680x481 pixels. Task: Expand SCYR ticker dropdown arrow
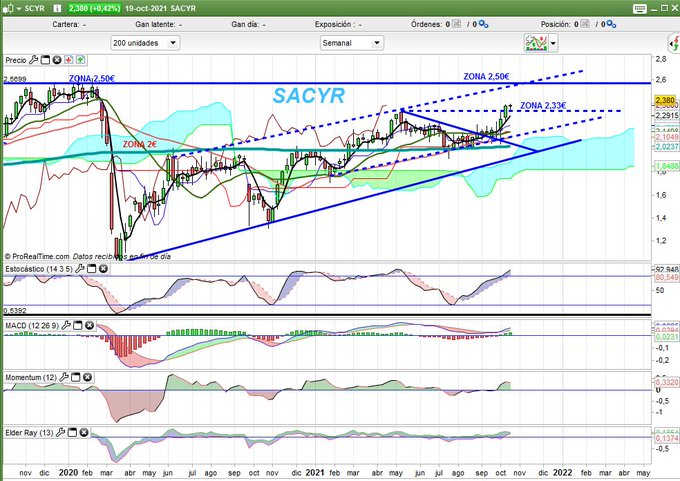click(19, 9)
